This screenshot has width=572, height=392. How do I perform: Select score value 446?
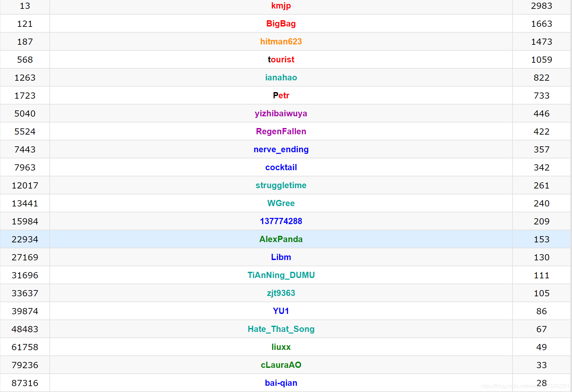[x=541, y=113]
